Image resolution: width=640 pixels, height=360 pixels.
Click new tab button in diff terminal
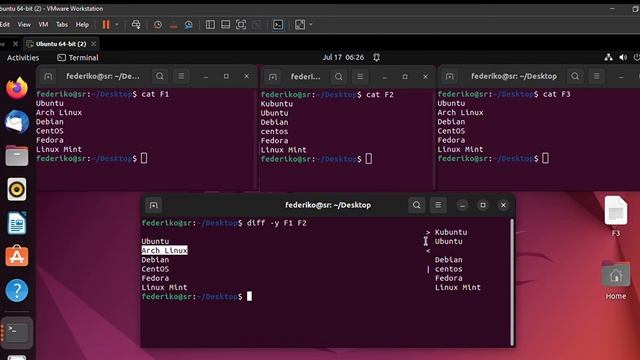(x=153, y=205)
